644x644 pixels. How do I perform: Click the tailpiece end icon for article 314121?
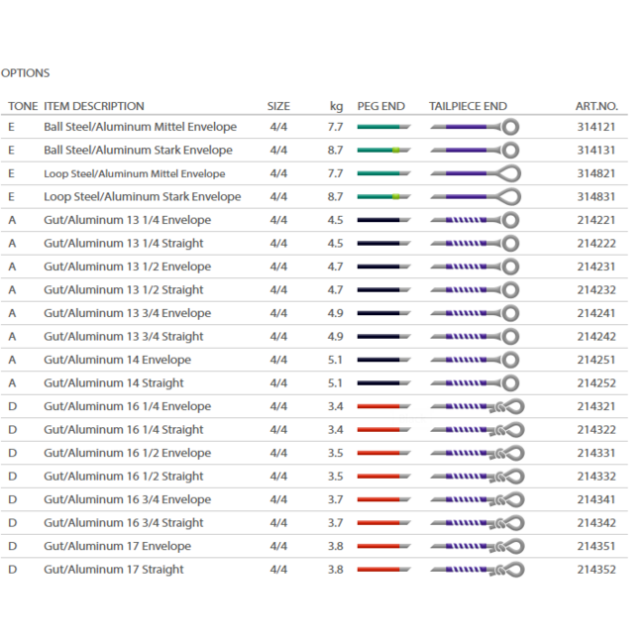coord(475,127)
